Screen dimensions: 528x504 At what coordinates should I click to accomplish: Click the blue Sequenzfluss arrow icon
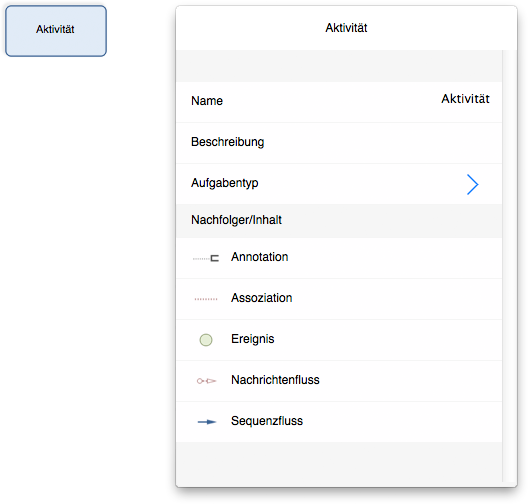click(x=206, y=422)
